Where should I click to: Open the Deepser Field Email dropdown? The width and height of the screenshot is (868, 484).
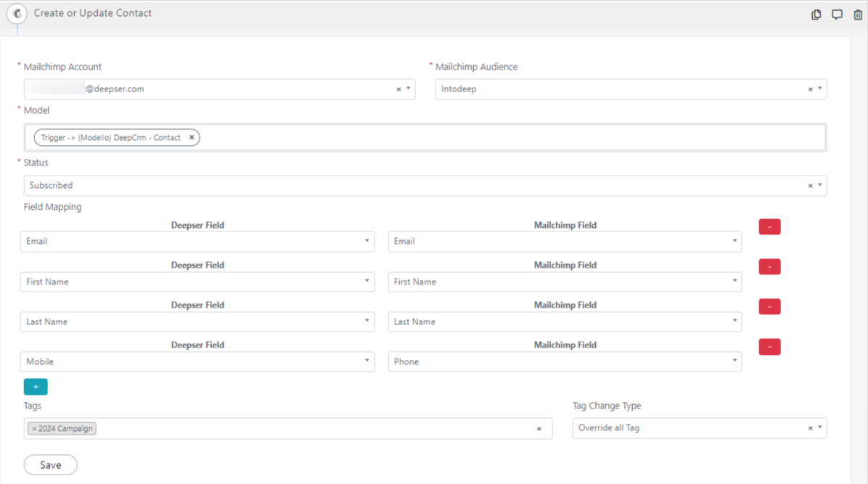point(197,242)
